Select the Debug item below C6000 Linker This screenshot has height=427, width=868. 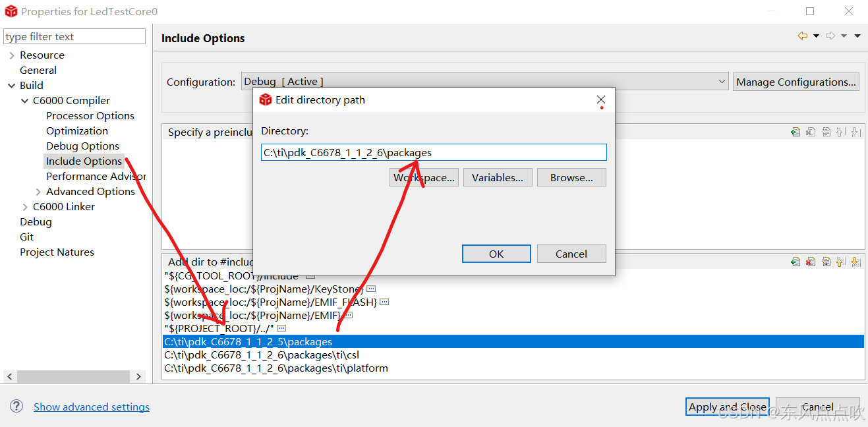point(36,221)
